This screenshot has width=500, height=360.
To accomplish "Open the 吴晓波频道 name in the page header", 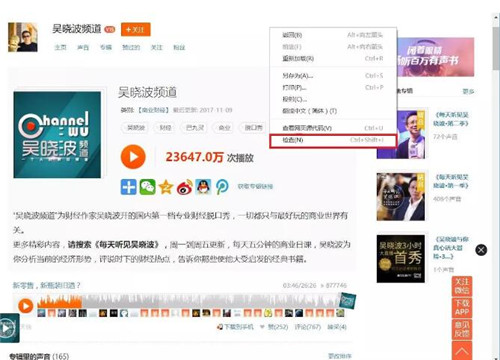I will (x=76, y=29).
